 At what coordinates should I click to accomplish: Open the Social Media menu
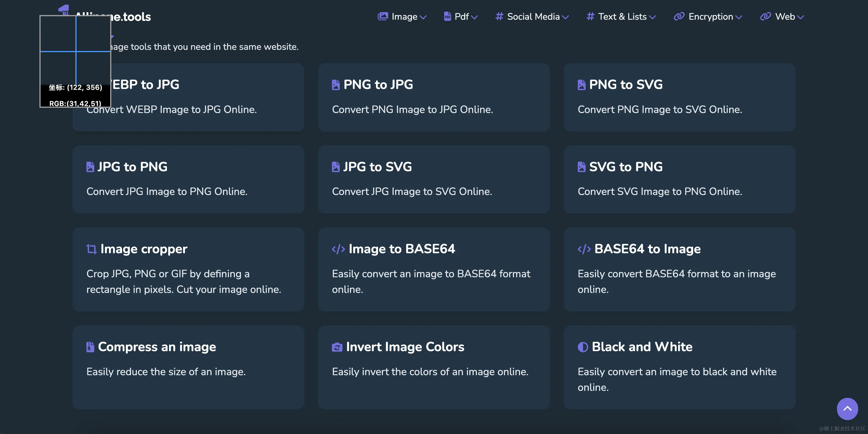(x=533, y=17)
